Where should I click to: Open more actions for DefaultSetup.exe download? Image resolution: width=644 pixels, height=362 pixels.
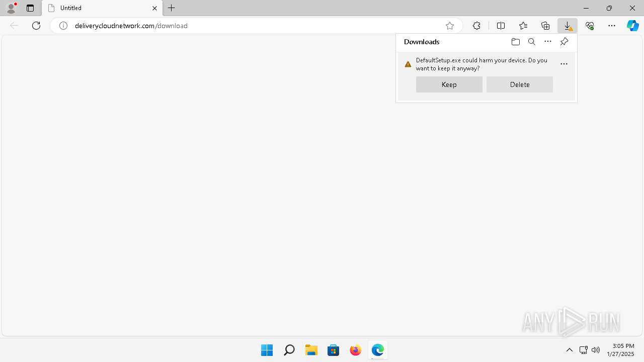(564, 64)
